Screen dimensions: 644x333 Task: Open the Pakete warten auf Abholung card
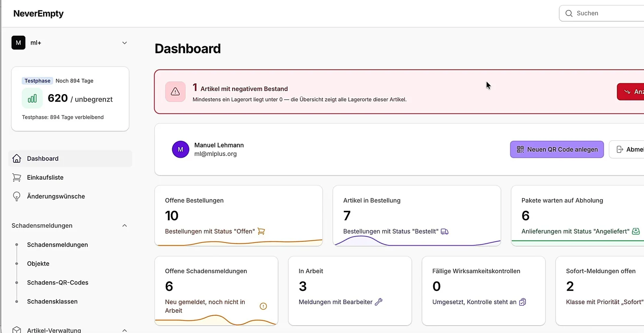pos(578,216)
